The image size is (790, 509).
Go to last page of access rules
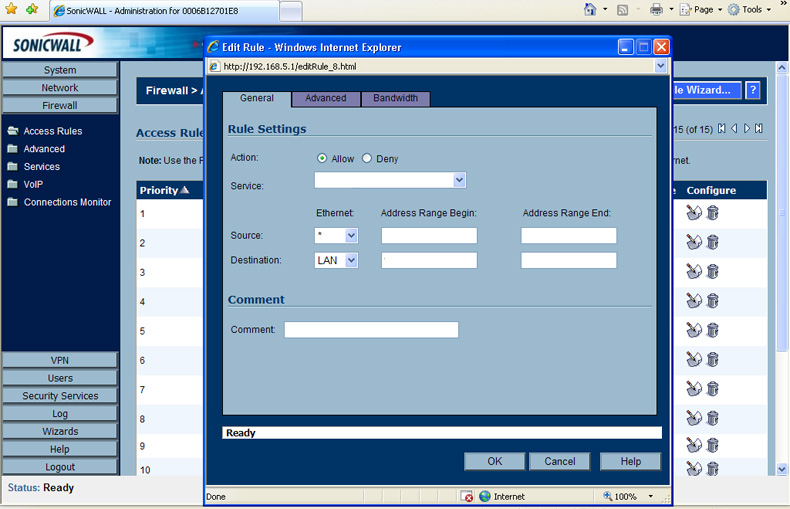point(759,129)
